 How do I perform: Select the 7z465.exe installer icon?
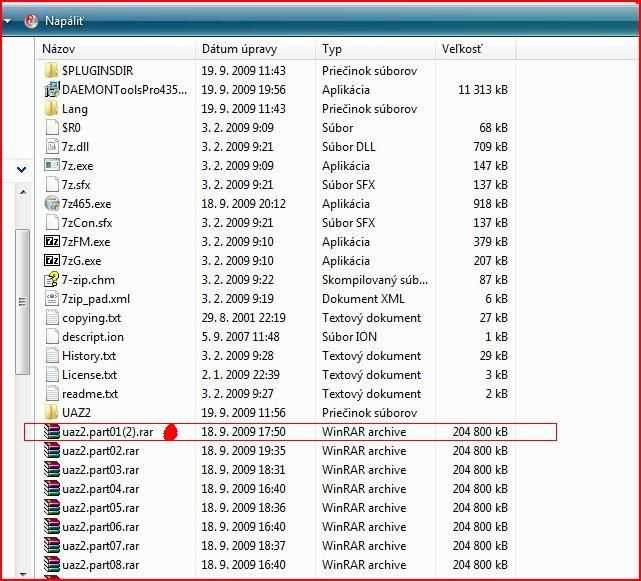click(52, 204)
